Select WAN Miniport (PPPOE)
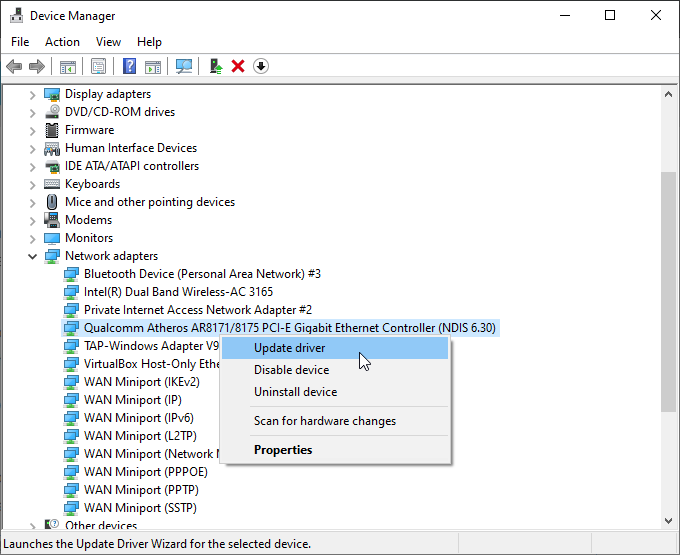The width and height of the screenshot is (680, 555). pos(146,472)
